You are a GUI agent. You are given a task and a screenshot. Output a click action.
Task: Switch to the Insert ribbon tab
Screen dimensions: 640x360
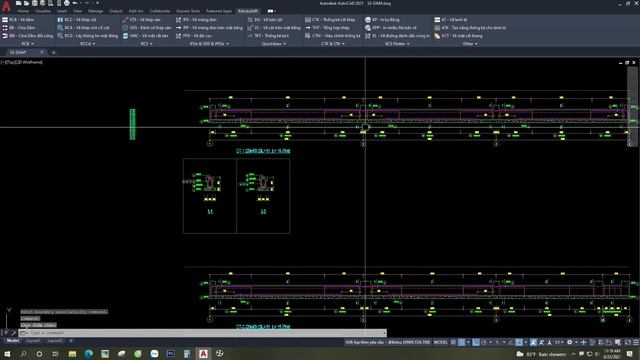[62, 11]
